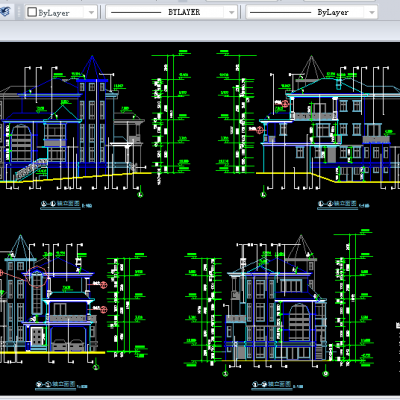Click the layer manager icon in the toolbar

tap(5, 12)
